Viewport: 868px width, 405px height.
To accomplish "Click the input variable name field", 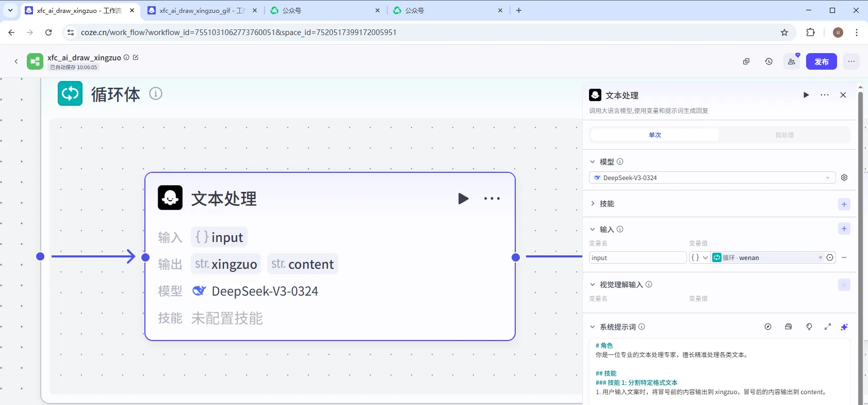I will pyautogui.click(x=637, y=257).
